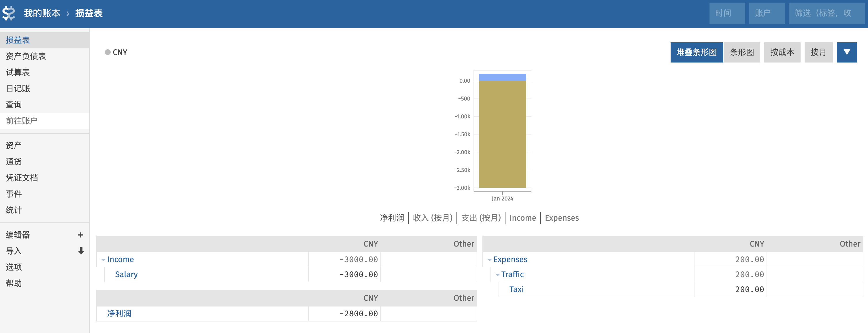
Task: Click the blue income bar segment in chart
Action: tap(502, 77)
